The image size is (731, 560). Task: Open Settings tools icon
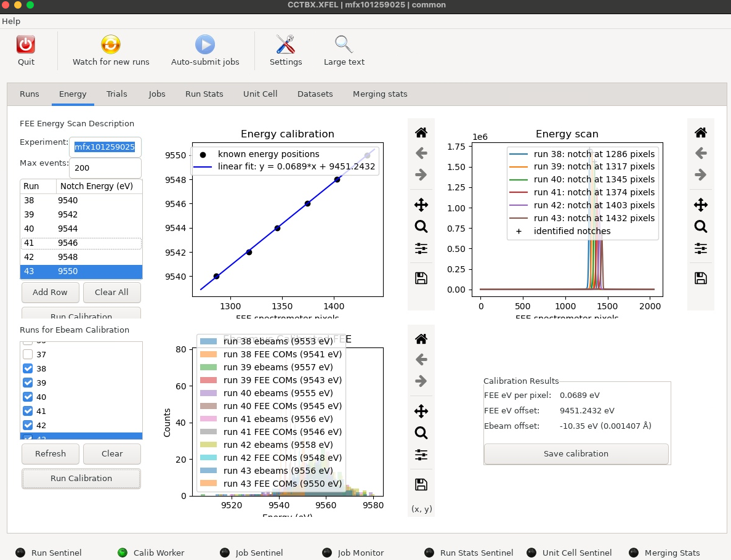[x=285, y=45]
